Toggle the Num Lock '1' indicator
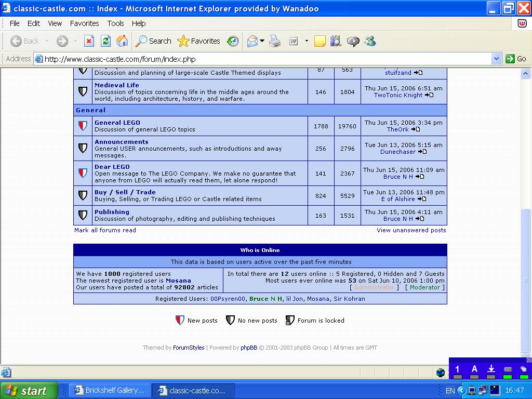Screen dimensions: 532x399 pyautogui.click(x=457, y=369)
